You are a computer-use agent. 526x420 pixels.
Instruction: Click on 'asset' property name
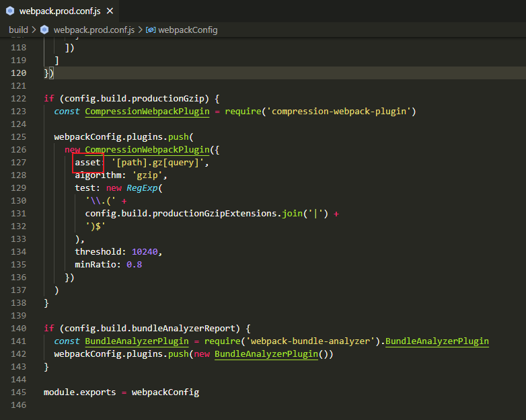pyautogui.click(x=87, y=163)
